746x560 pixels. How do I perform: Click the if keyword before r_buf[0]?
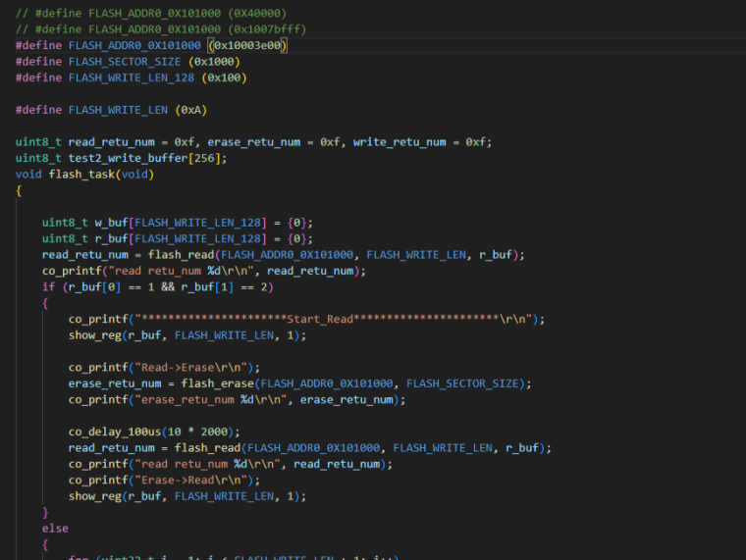point(48,286)
